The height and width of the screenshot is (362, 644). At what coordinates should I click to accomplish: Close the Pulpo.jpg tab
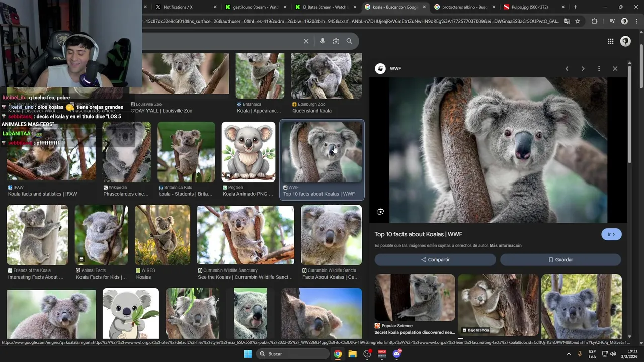pos(563,7)
